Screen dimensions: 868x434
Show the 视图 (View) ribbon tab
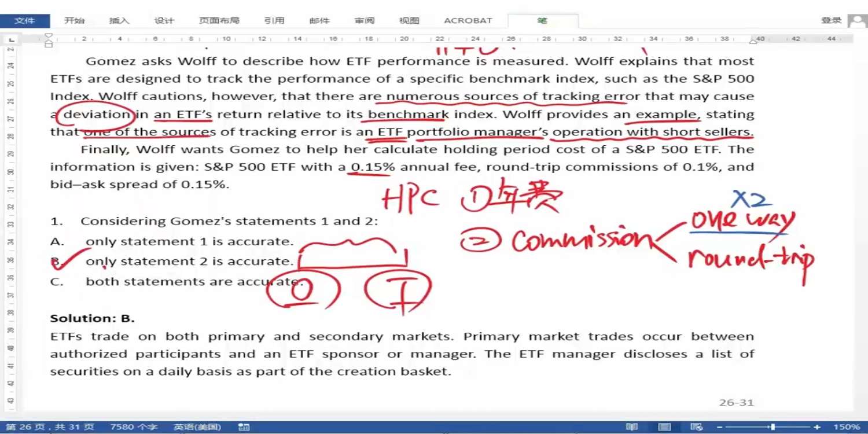pos(409,21)
